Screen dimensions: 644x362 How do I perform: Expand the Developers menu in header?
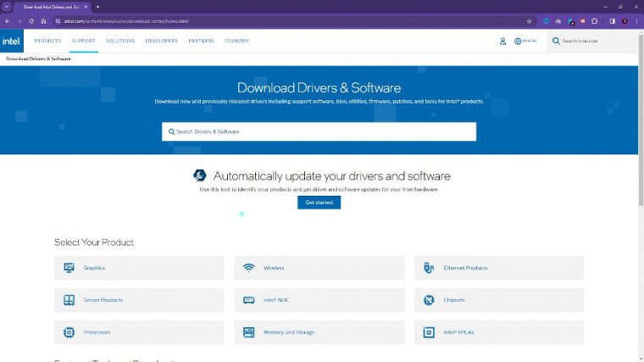[161, 41]
